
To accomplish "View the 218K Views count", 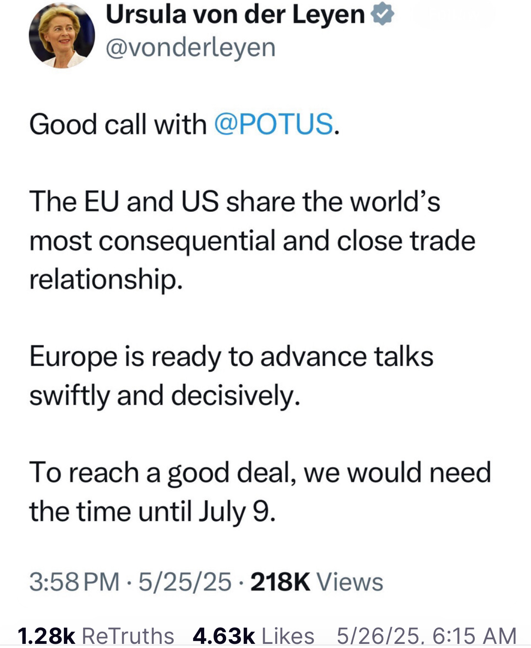I will tap(317, 582).
